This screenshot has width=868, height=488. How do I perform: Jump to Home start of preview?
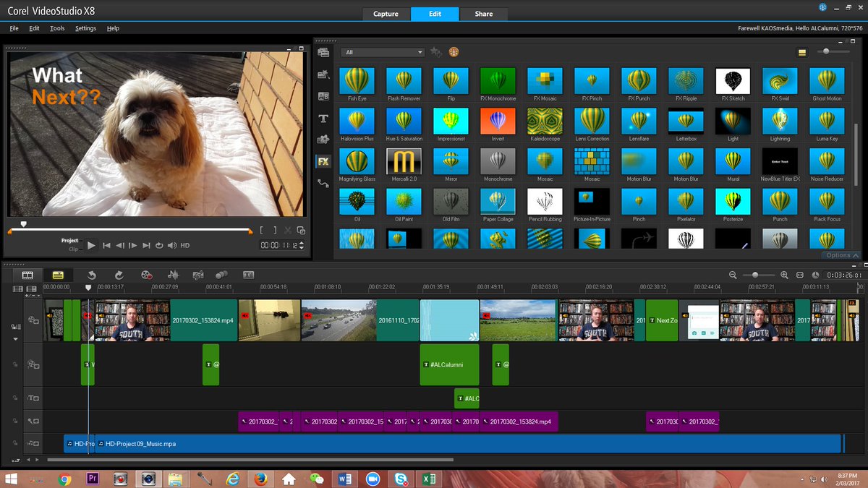(106, 246)
